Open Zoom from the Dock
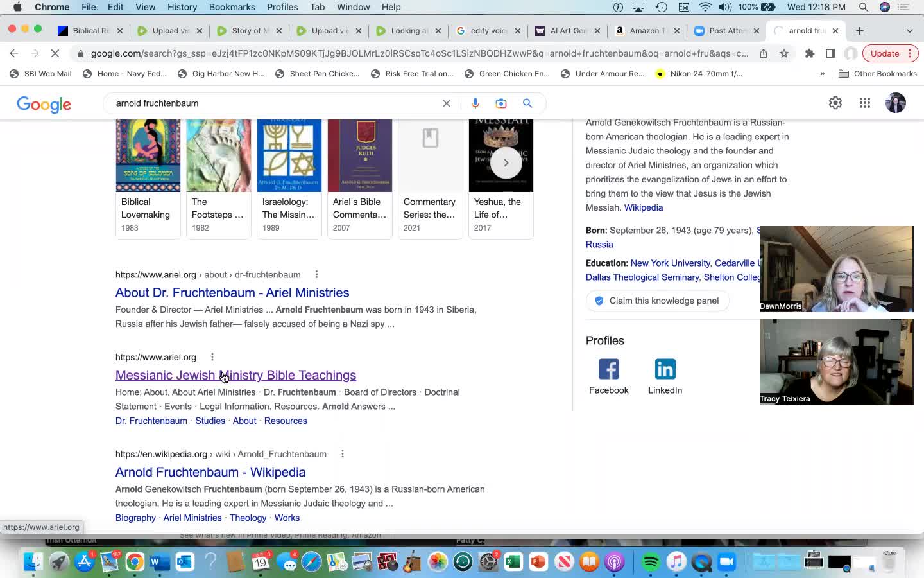This screenshot has width=924, height=578. pos(726,562)
